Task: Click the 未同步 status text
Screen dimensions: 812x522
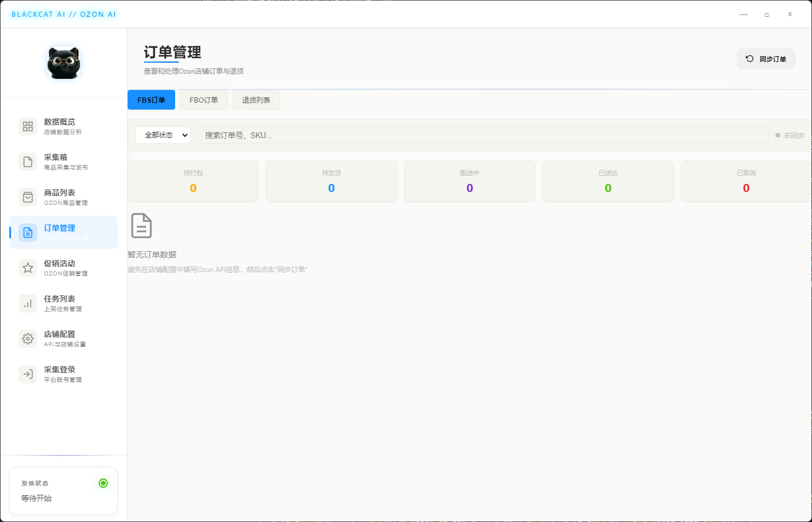Action: click(793, 135)
